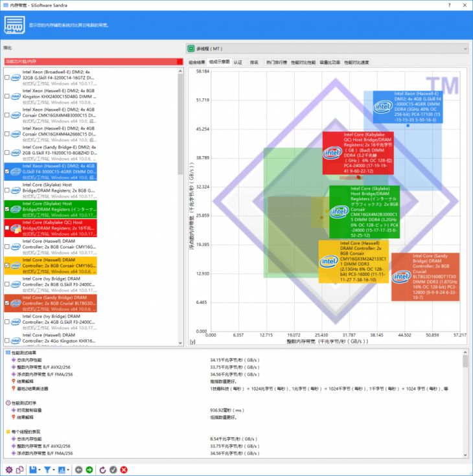
Task: Click the clock icon beside 性能测试时序
Action: click(8, 403)
